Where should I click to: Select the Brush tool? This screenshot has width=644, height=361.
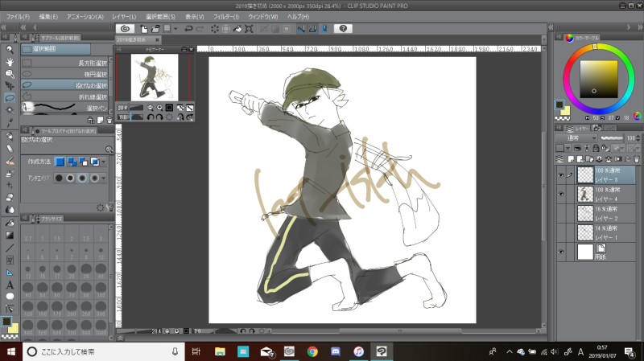coord(10,161)
